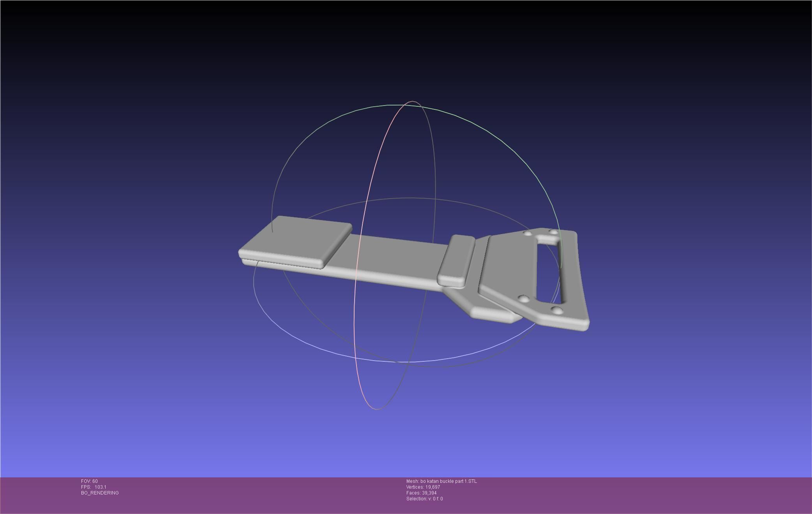The height and width of the screenshot is (514, 812).
Task: Click the 'BO_RENDERING' status label
Action: (100, 493)
